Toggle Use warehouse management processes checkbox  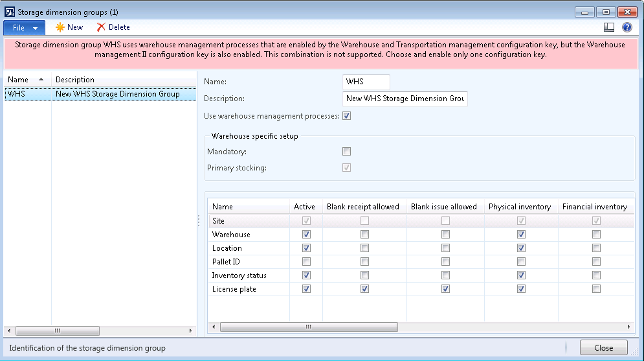click(x=347, y=116)
